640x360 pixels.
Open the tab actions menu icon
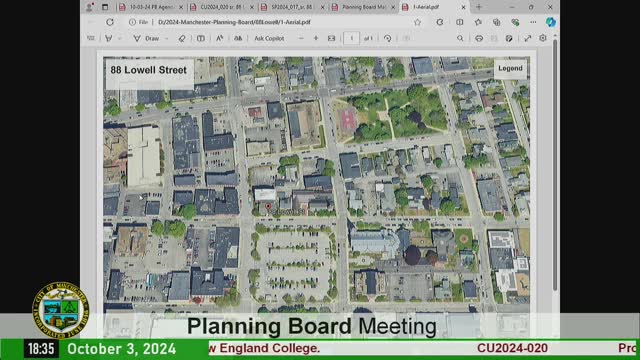pos(105,7)
